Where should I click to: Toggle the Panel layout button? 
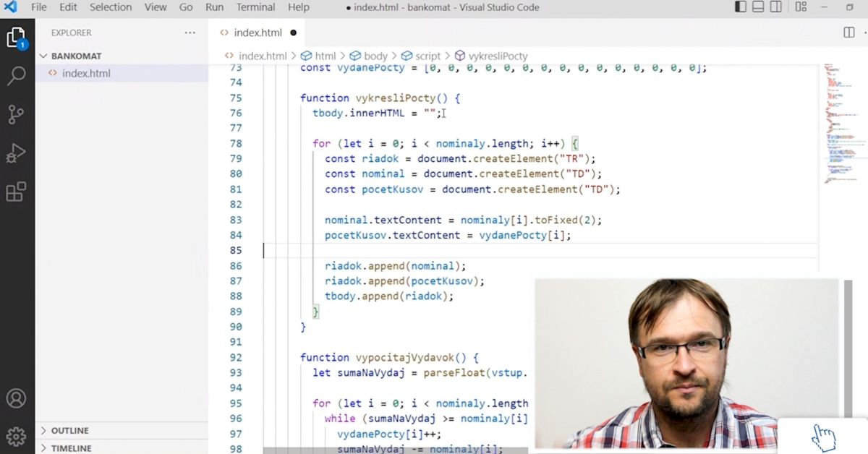click(x=758, y=7)
